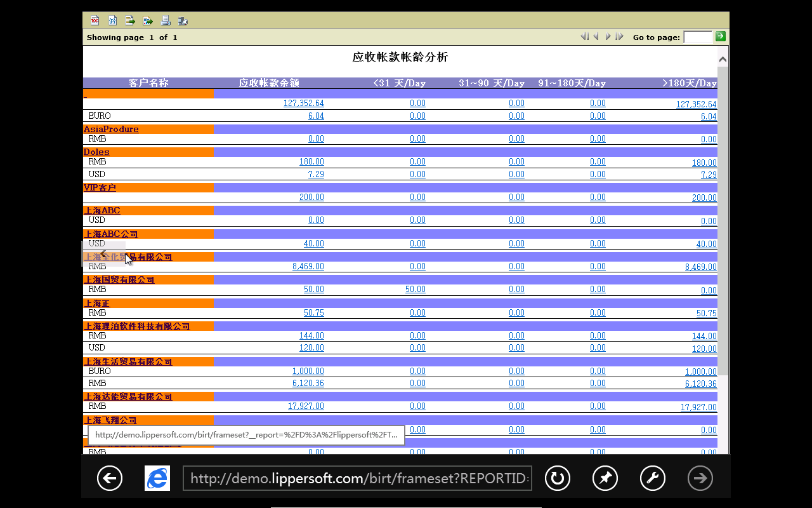Click the 127,352.64 receivable balance link

(303, 104)
